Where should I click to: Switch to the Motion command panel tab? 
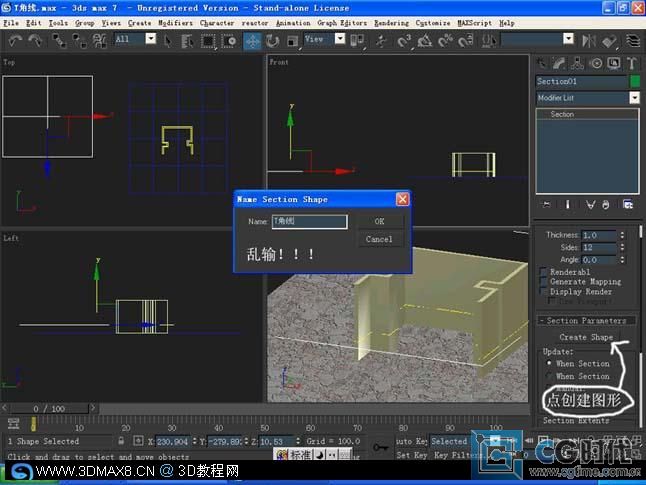(596, 63)
